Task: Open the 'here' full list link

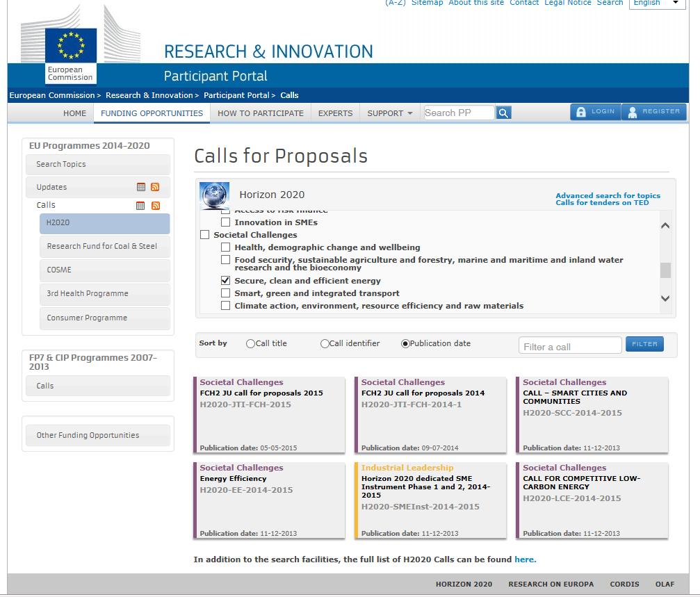Action: (524, 559)
